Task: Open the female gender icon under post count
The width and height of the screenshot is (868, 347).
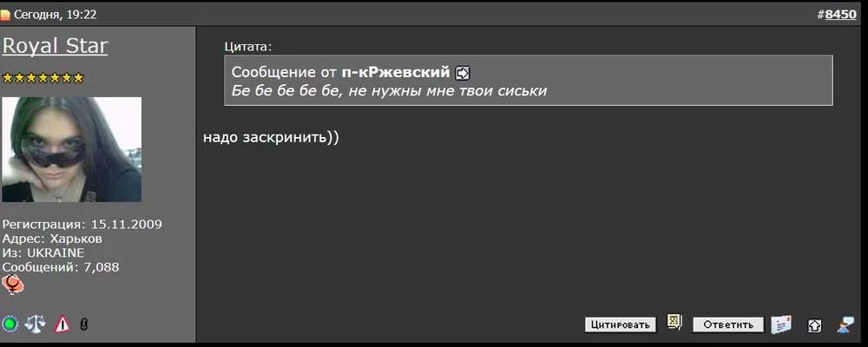Action: 12,285
